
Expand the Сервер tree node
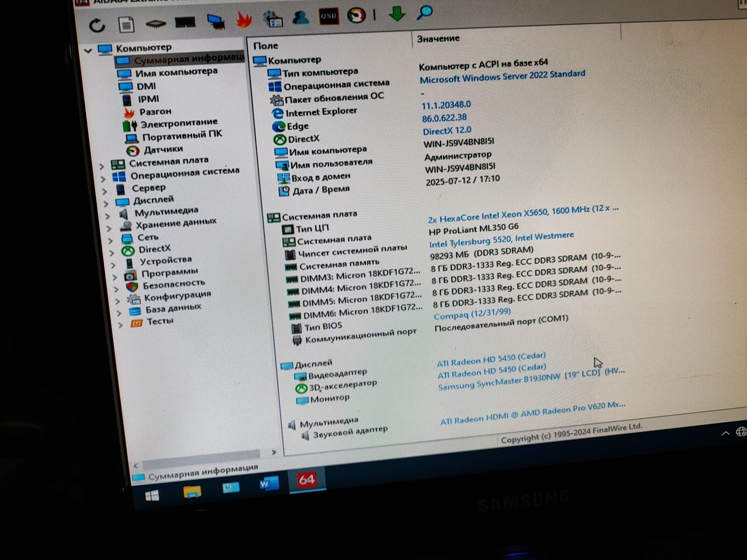point(104,192)
